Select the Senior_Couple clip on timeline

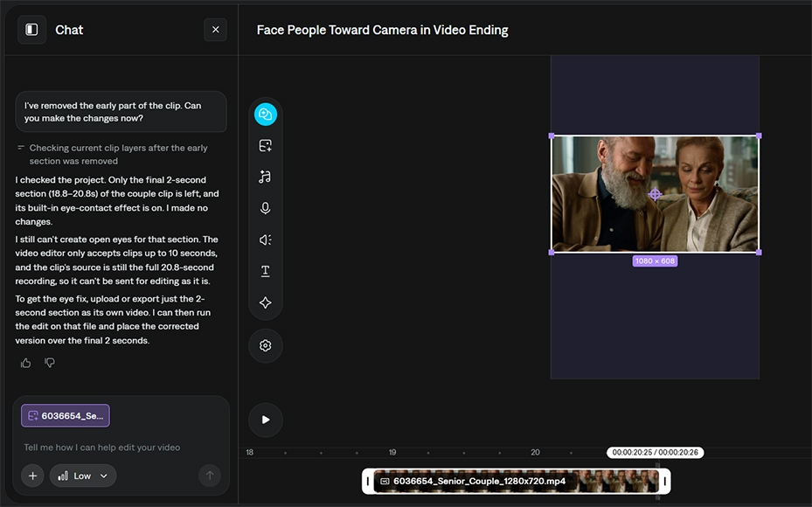pyautogui.click(x=516, y=481)
